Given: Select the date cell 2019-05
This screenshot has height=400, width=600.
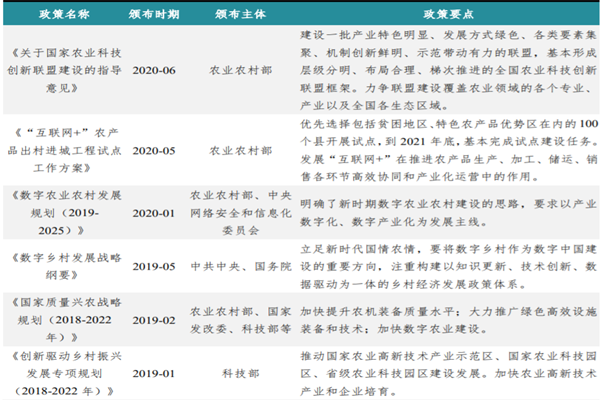Looking at the screenshot, I should point(154,266).
